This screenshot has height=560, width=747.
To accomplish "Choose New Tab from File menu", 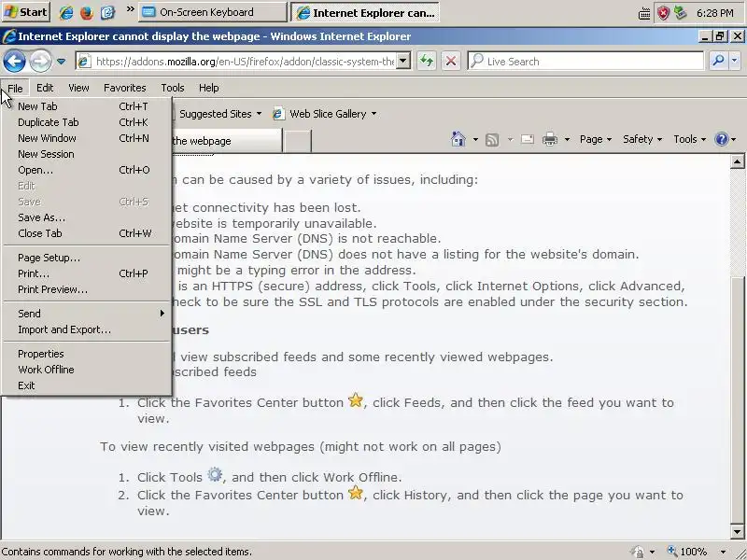I will [x=86, y=106].
